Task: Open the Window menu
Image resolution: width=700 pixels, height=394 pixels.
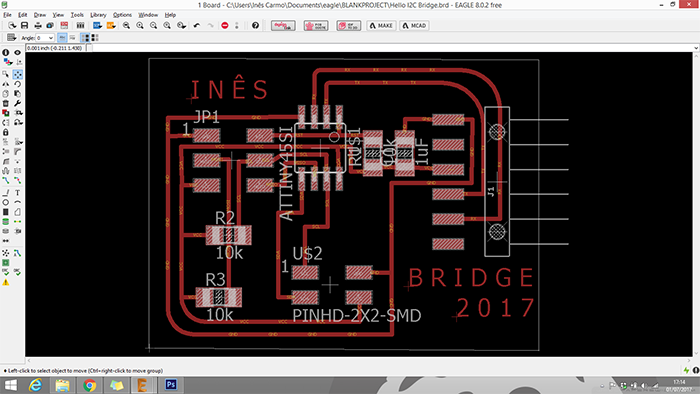Action: [148, 15]
